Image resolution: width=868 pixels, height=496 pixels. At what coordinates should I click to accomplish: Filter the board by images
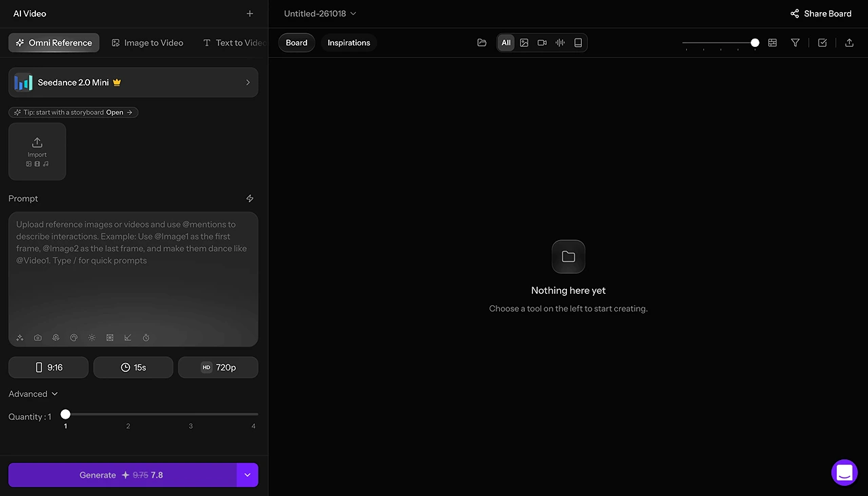tap(524, 43)
